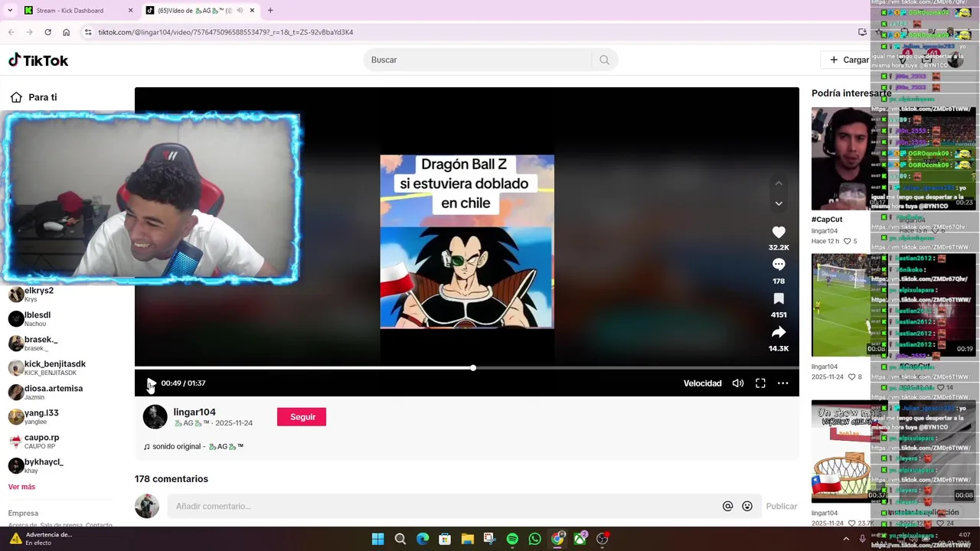Open the #CapCut suggested video thumbnail

841,158
